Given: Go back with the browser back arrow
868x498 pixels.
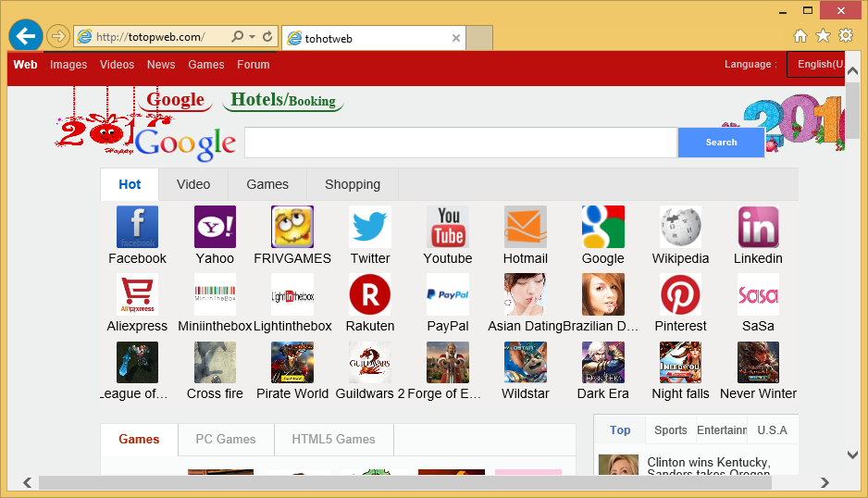Looking at the screenshot, I should (x=26, y=36).
